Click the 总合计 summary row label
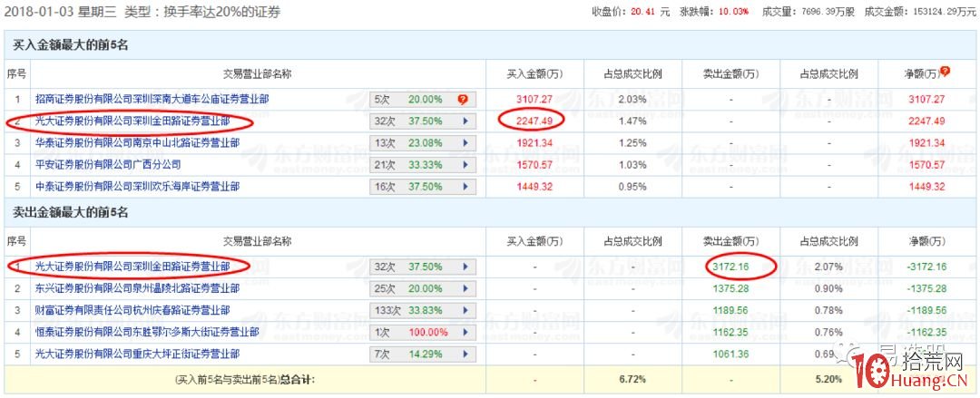The height and width of the screenshot is (398, 980). point(245,379)
